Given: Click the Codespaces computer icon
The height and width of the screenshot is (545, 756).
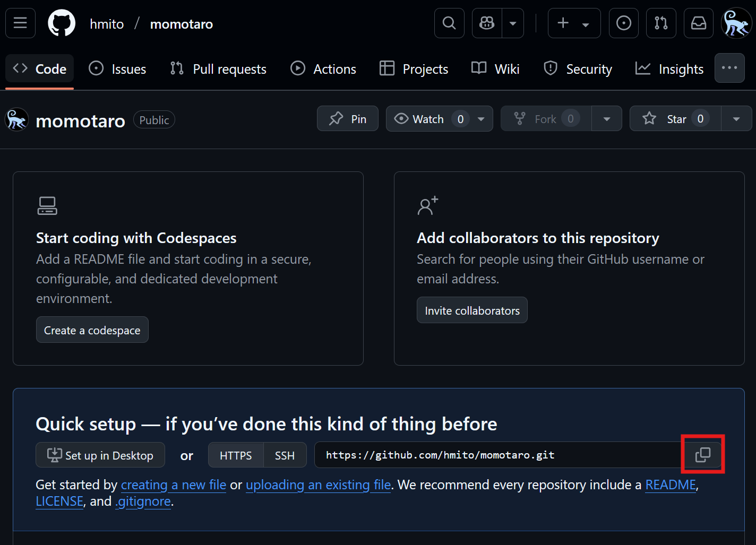Looking at the screenshot, I should click(47, 205).
